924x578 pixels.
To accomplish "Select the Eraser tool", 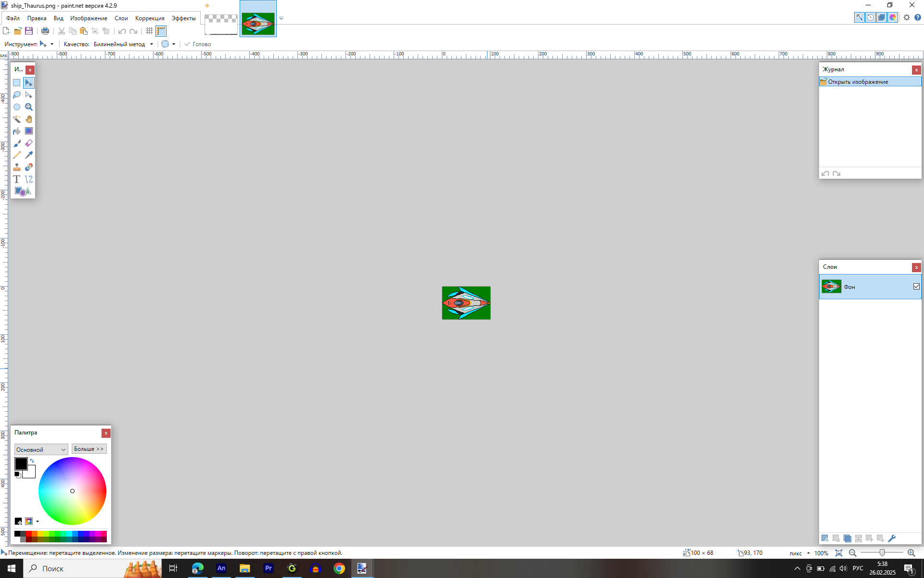I will pyautogui.click(x=29, y=143).
